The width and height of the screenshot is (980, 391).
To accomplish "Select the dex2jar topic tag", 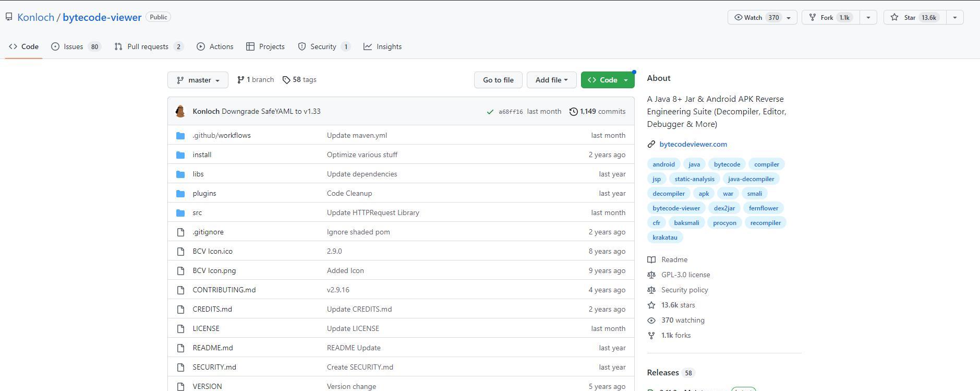I will coord(724,208).
